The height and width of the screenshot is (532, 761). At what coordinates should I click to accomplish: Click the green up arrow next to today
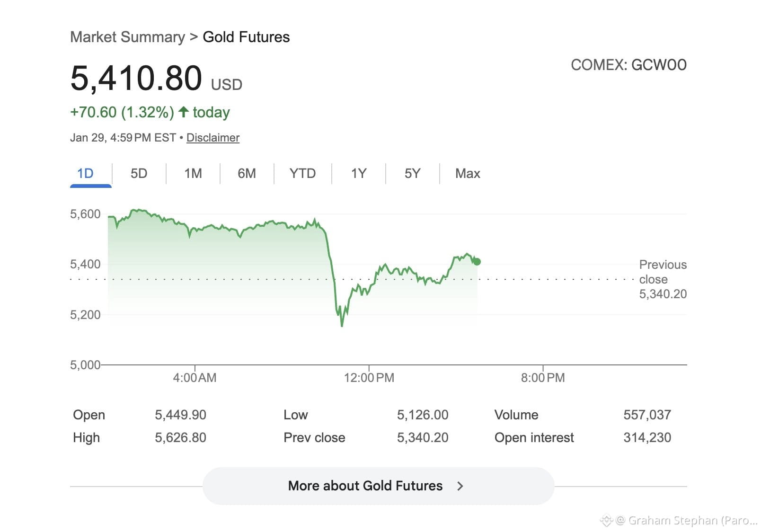(x=184, y=112)
